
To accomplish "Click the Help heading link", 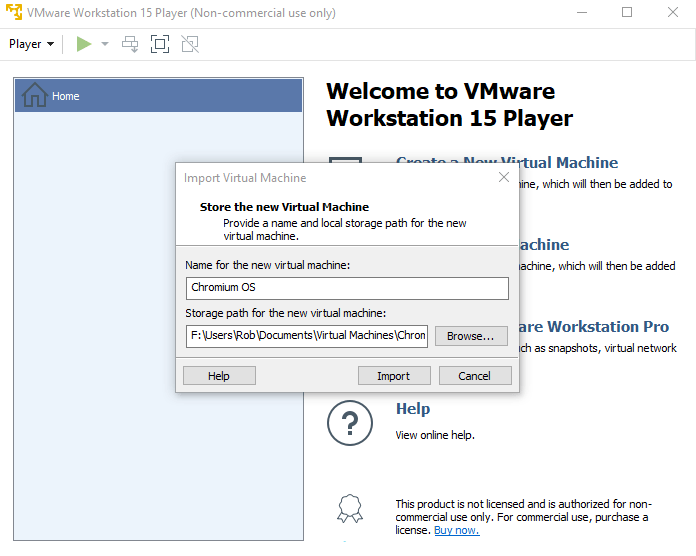I will point(413,408).
